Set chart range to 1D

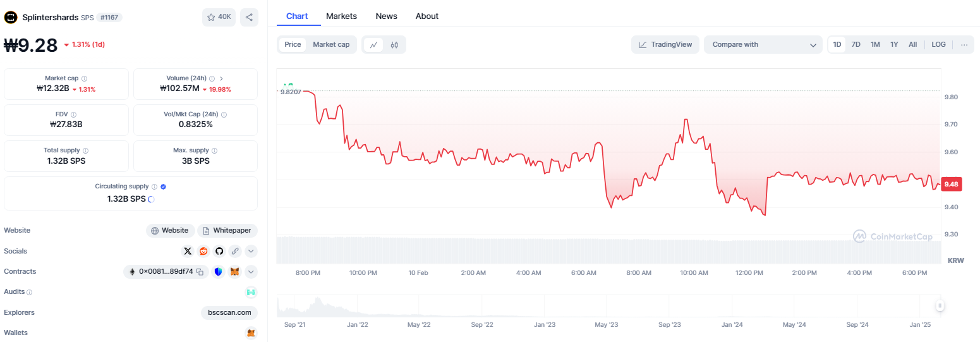[837, 44]
